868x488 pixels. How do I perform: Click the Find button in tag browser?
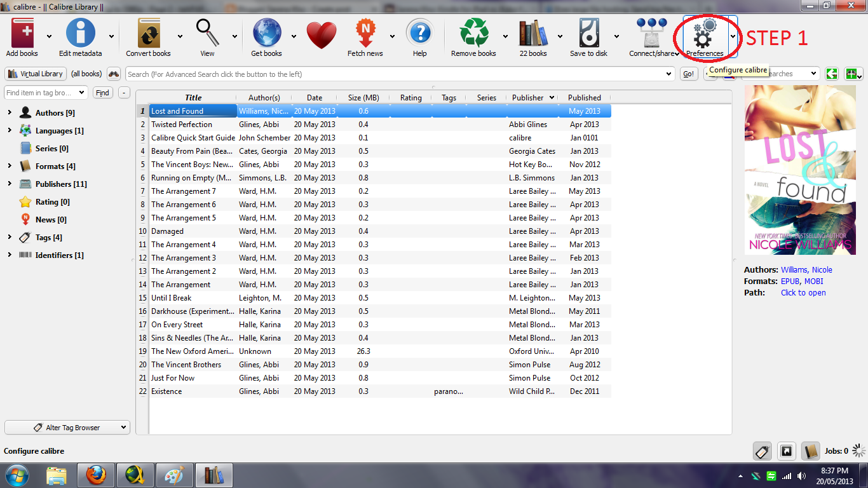pyautogui.click(x=102, y=93)
